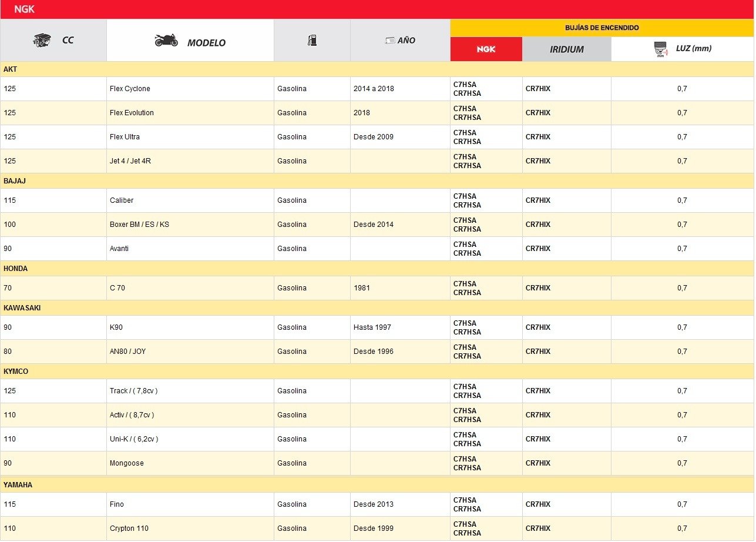Click the Mongoose model cell
The height and width of the screenshot is (542, 756).
(x=190, y=463)
